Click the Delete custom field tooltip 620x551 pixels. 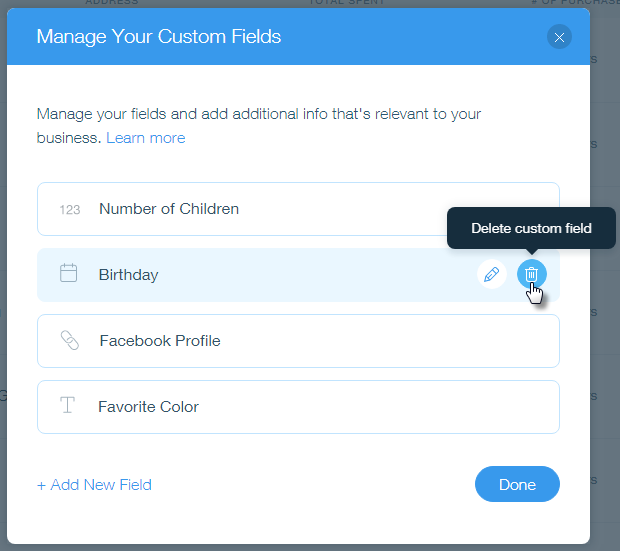pyautogui.click(x=531, y=228)
